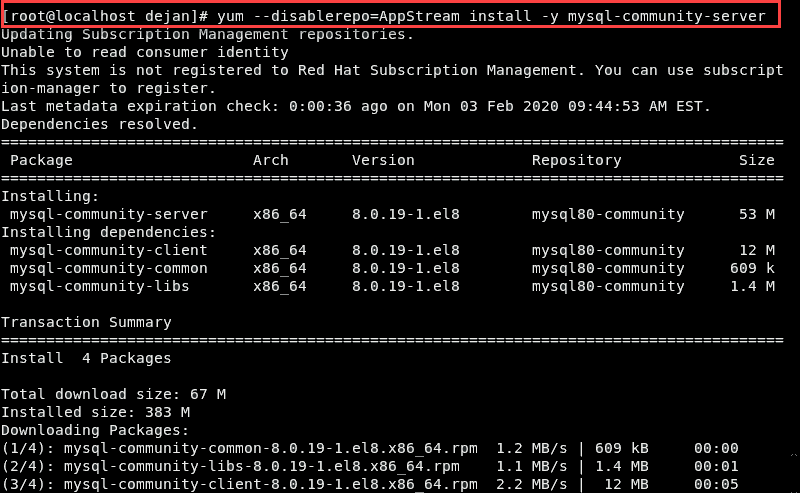Click 'Total download size: 67 M' line
This screenshot has height=493, width=800.
coord(113,394)
